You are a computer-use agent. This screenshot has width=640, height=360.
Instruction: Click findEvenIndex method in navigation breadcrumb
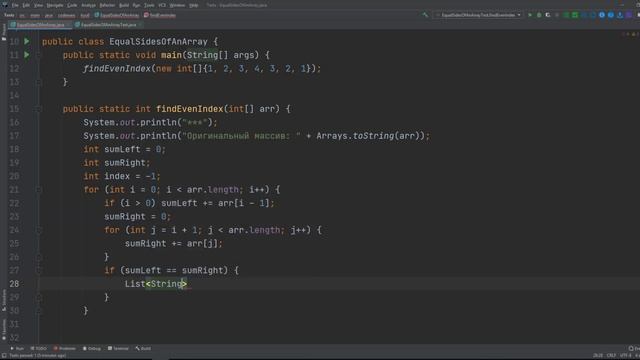(x=160, y=15)
